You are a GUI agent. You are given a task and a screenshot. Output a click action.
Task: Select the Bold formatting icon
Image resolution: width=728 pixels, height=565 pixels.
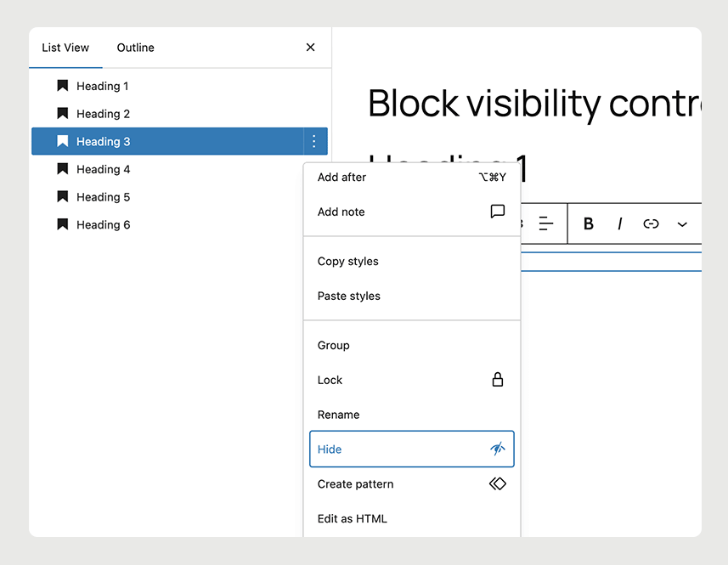tap(588, 223)
